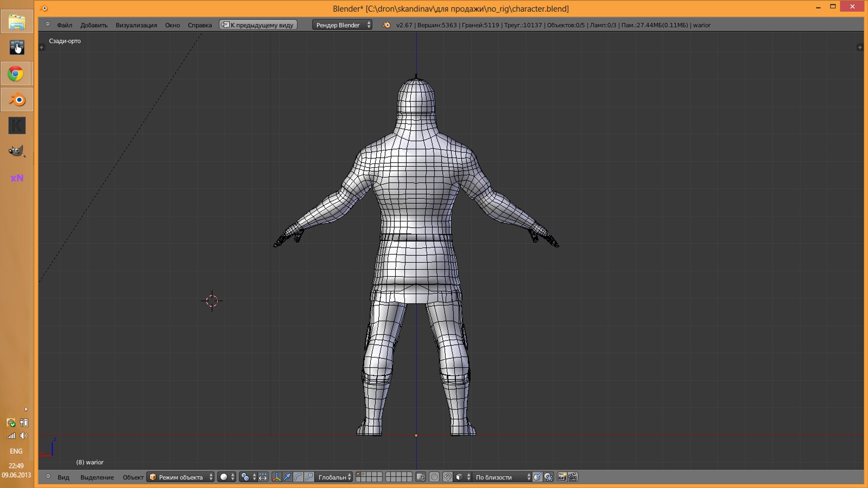Open the Файл menu
The width and height of the screenshot is (868, 488).
pos(65,25)
